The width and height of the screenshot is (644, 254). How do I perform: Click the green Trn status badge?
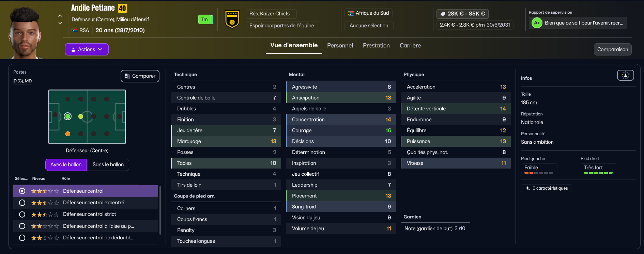pyautogui.click(x=204, y=19)
